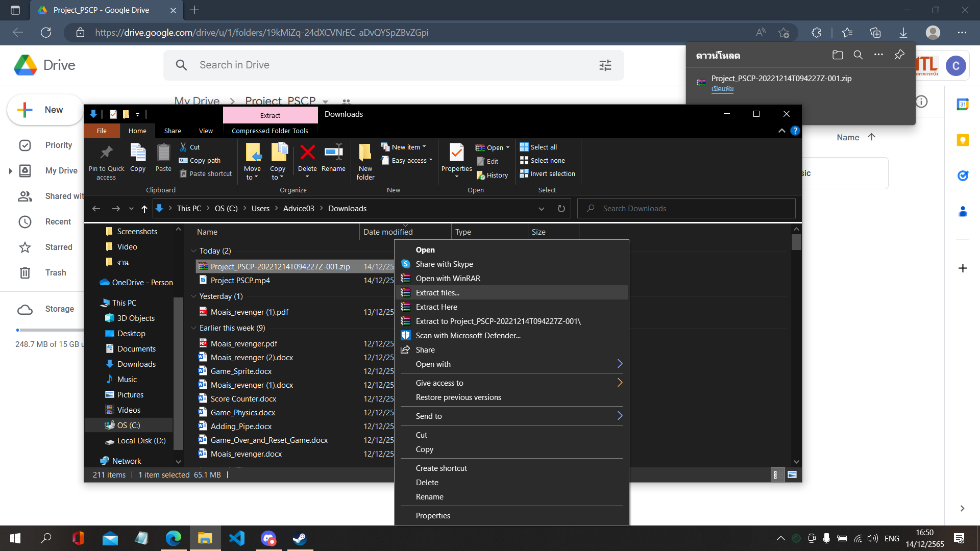Click the Search Downloads field
Image resolution: width=980 pixels, height=551 pixels.
click(x=685, y=209)
